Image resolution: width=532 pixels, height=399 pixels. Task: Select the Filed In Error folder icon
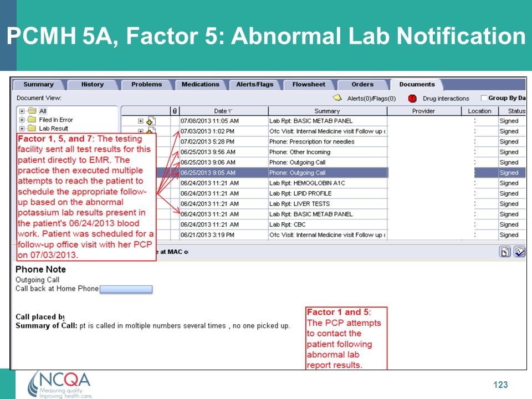click(x=32, y=120)
